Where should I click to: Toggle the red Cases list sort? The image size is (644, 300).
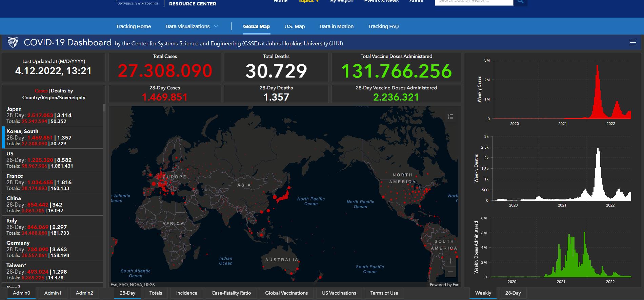click(41, 91)
